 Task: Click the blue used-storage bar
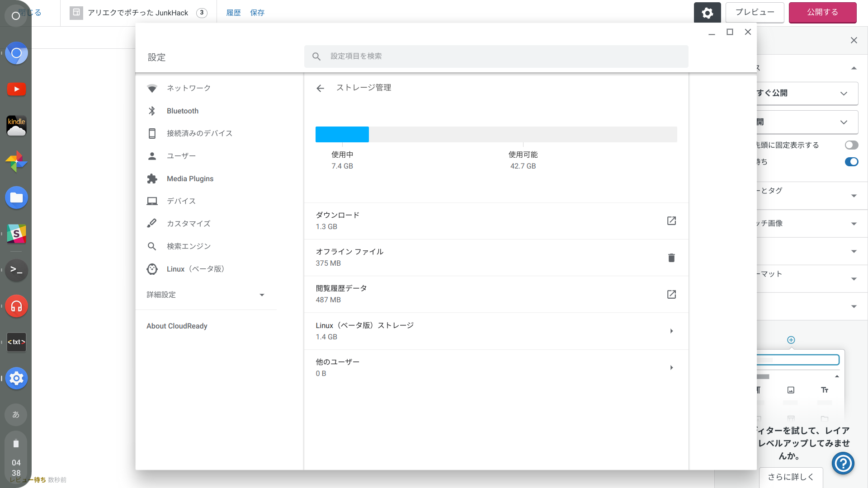342,135
